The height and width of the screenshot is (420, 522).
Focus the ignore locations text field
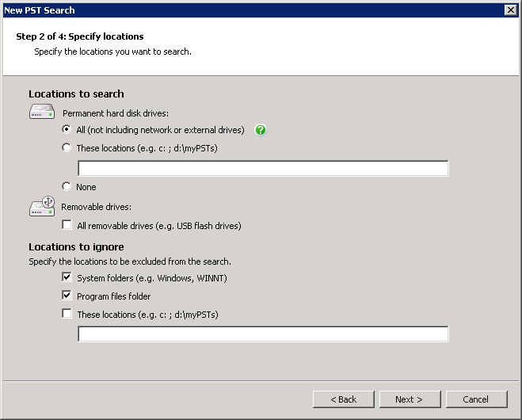(263, 334)
